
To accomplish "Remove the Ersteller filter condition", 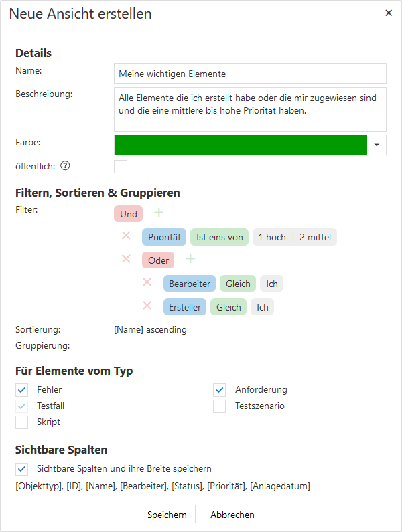I will [147, 306].
